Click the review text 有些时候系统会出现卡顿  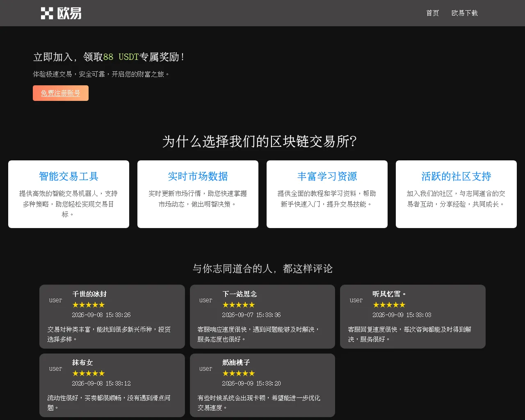pos(259,403)
